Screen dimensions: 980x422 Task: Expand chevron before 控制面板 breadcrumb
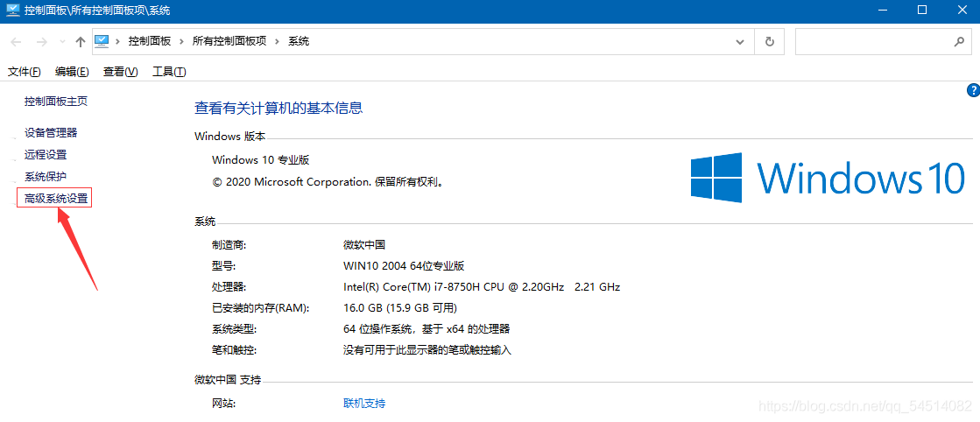pyautogui.click(x=117, y=41)
